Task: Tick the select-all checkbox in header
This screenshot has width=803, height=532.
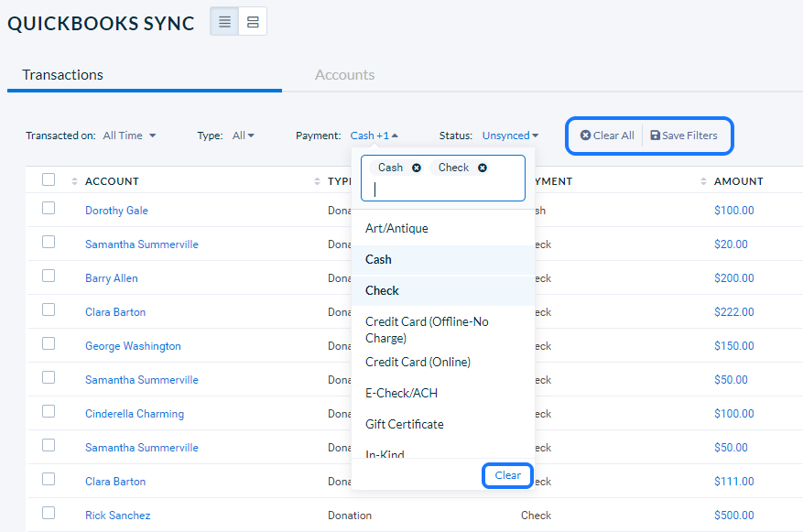Action: [49, 179]
